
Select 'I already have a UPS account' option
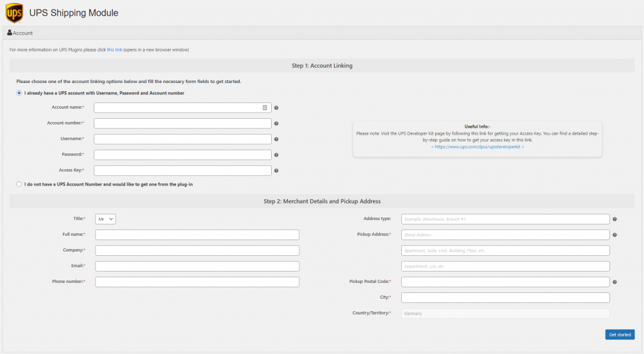pyautogui.click(x=19, y=93)
